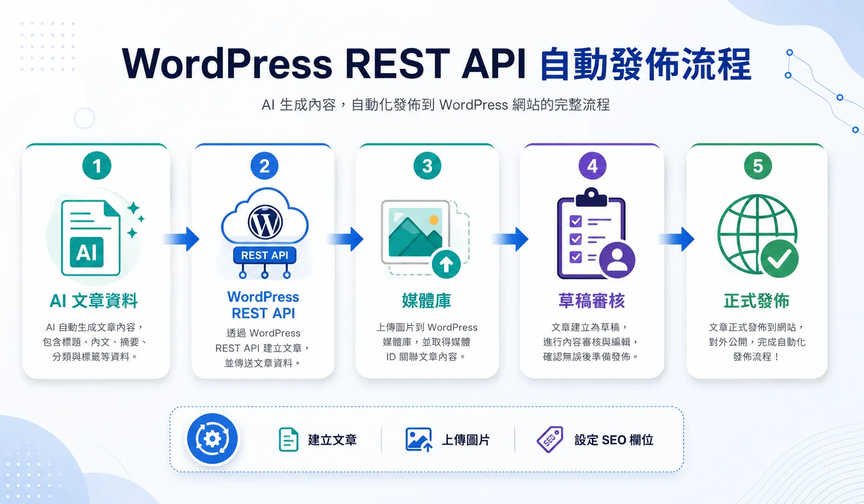Click the green globe icon
The image size is (864, 504).
coord(757,234)
